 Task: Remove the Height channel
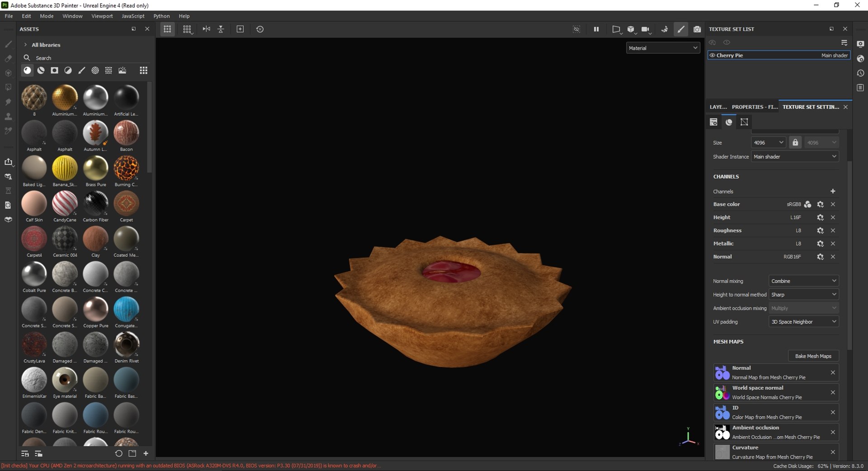point(833,217)
